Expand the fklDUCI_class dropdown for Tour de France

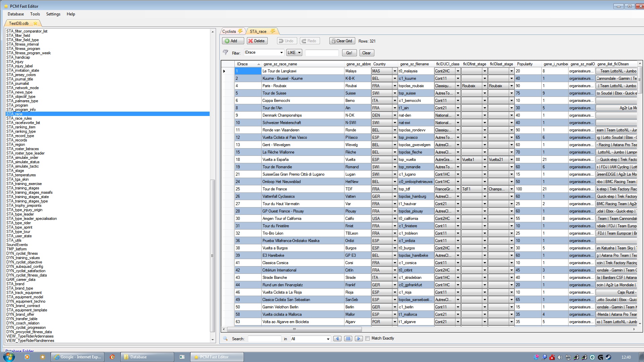458,189
